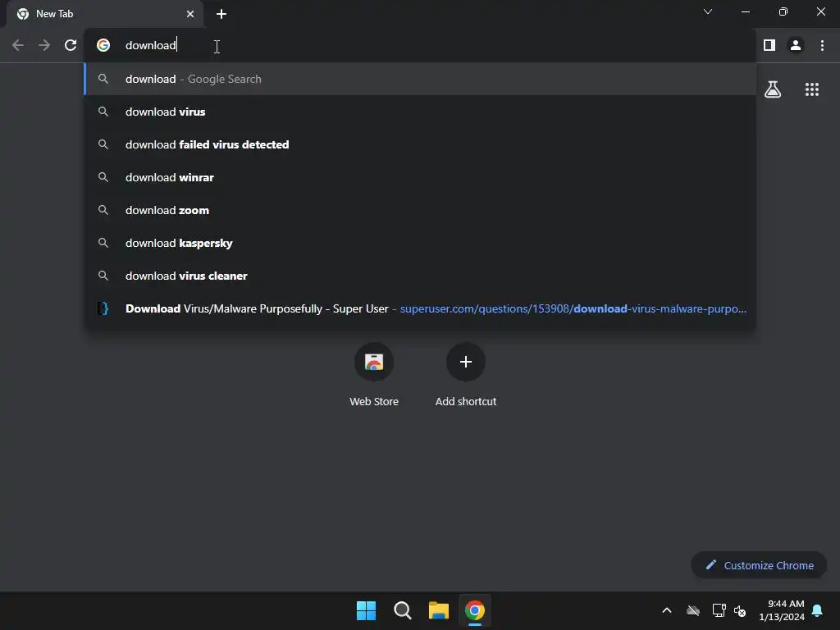
Task: Select the New Tab tab
Action: pos(105,14)
